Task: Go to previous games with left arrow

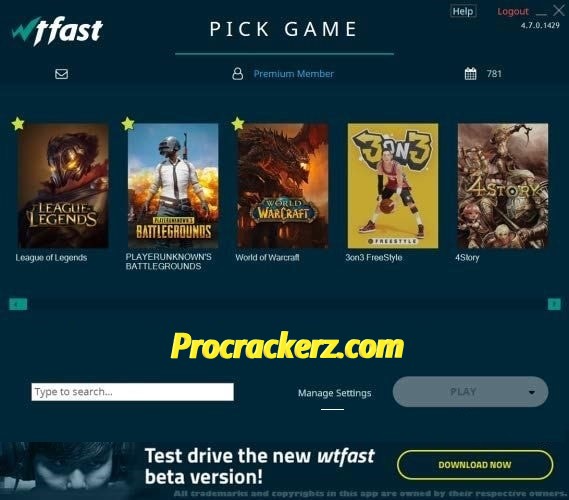Action: click(x=18, y=304)
